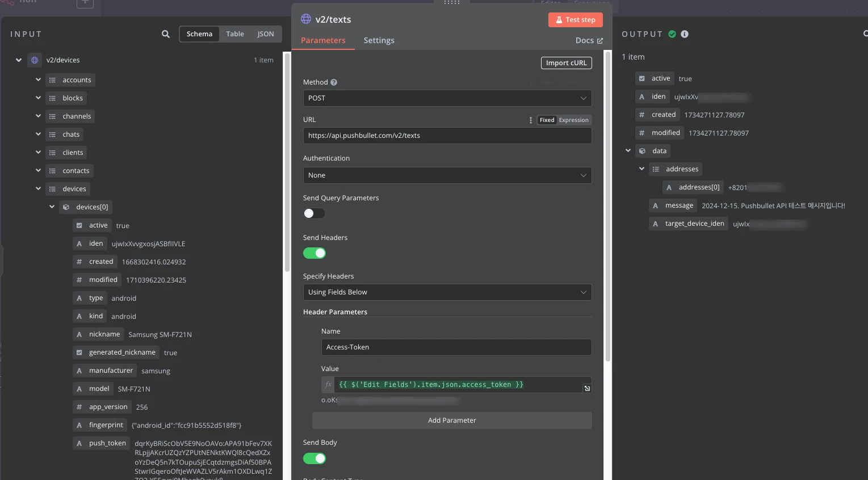Switch to the Settings tab
This screenshot has width=868, height=480.
(379, 40)
